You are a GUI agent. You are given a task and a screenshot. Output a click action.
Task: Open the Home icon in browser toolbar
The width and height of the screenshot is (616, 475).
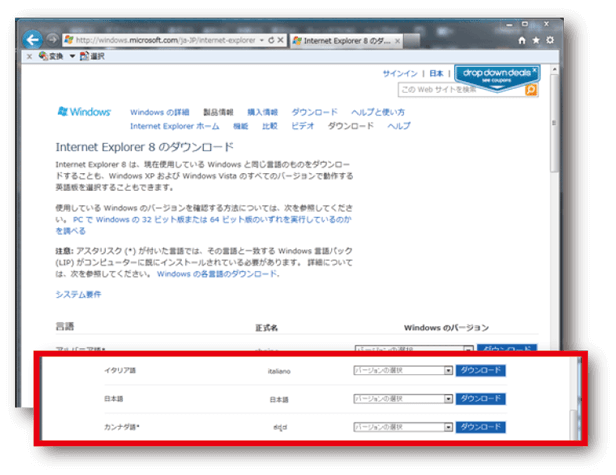(x=522, y=40)
